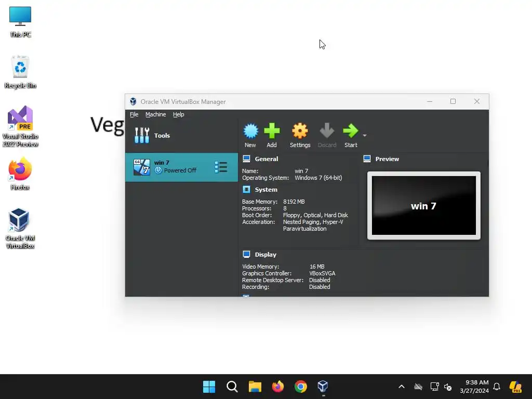Screen dimensions: 532x399
Task: Show hidden system tray icons
Action: point(402,387)
